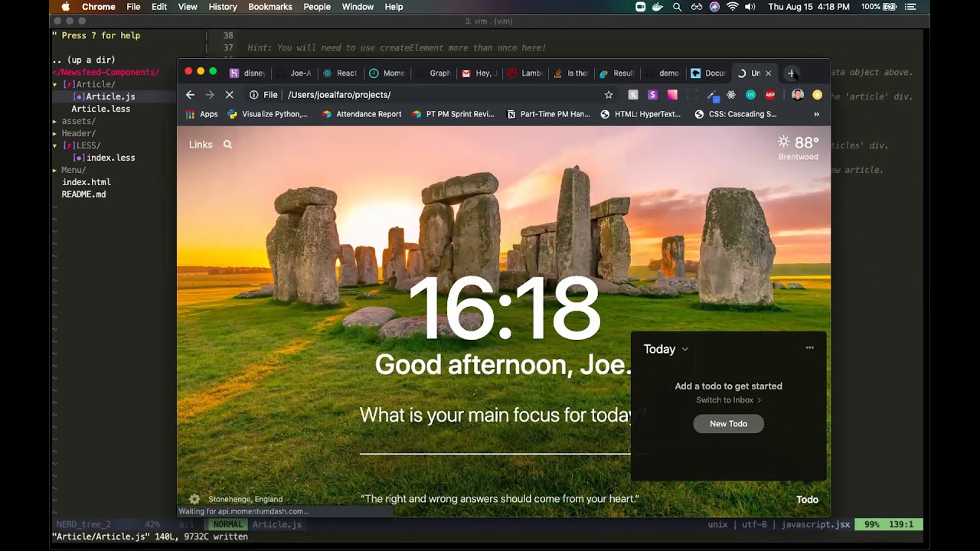Click the Zoom camera menu bar icon

point(641,7)
